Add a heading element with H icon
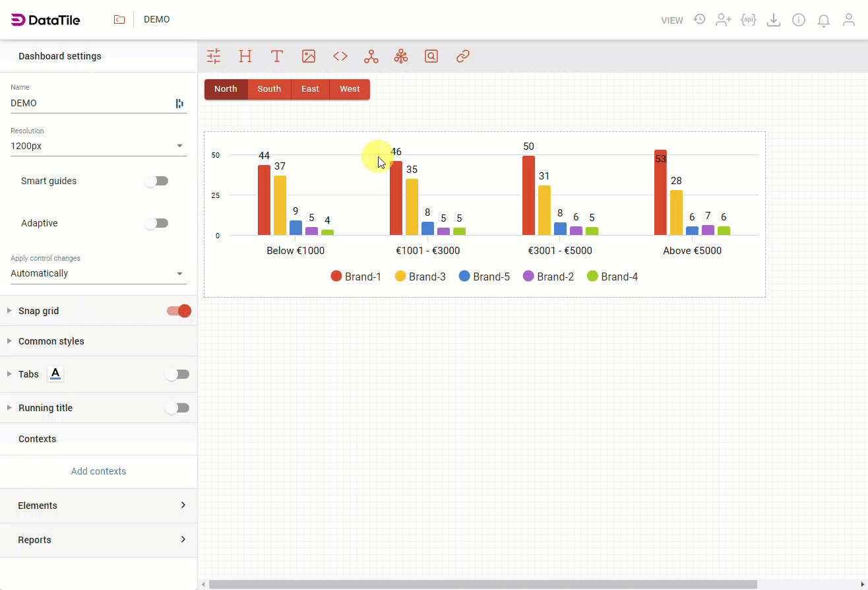868x590 pixels. (245, 56)
